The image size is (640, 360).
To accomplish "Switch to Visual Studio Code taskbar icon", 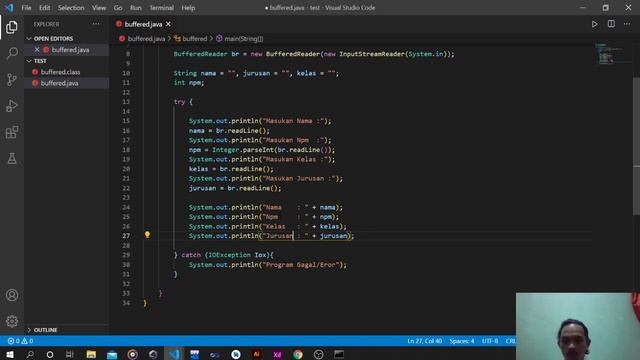I will [174, 354].
